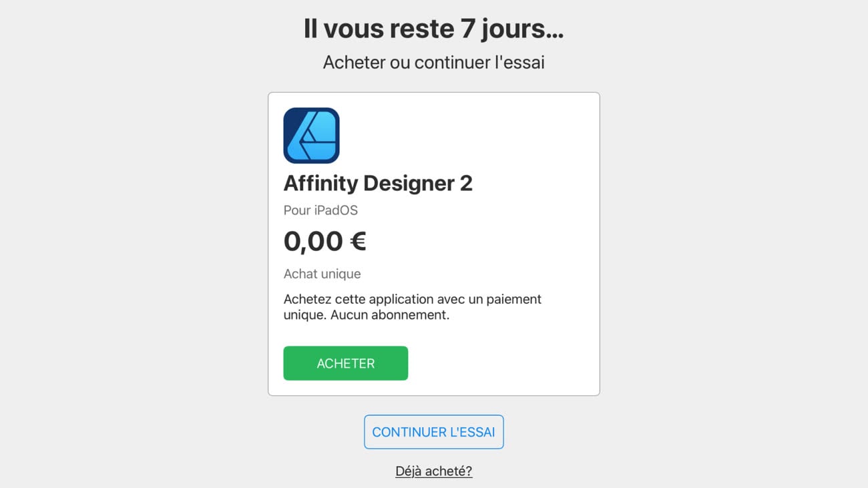Click the word "iPadOS" under the app name

click(336, 210)
